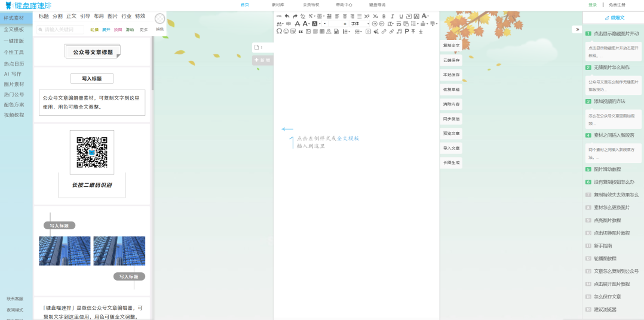Viewport: 644px width, 320px height.
Task: Open 全文模板 in the left sidebar
Action: point(14,29)
